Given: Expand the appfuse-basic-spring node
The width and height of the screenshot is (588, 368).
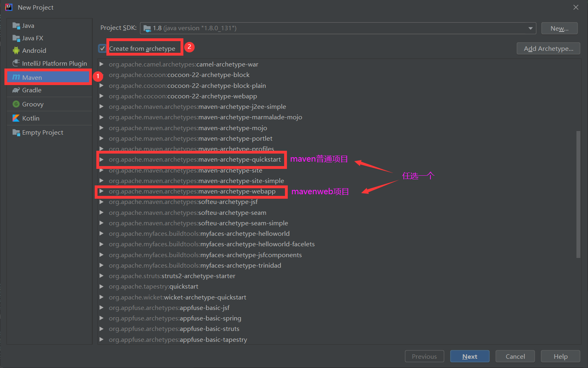Looking at the screenshot, I should (x=102, y=318).
